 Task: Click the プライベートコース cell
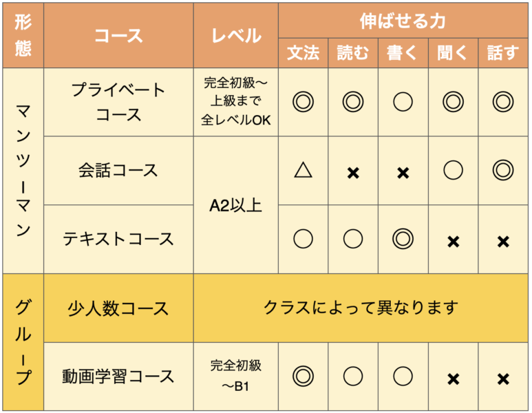[x=118, y=102]
